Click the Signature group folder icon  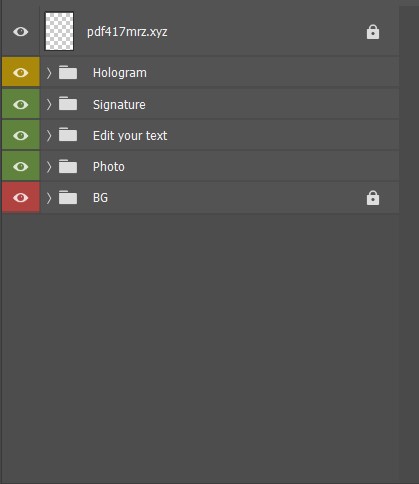[x=68, y=104]
